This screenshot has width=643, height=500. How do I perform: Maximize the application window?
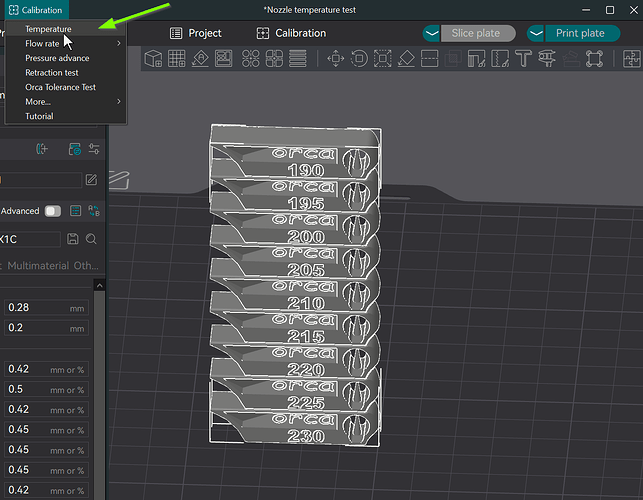pos(610,10)
